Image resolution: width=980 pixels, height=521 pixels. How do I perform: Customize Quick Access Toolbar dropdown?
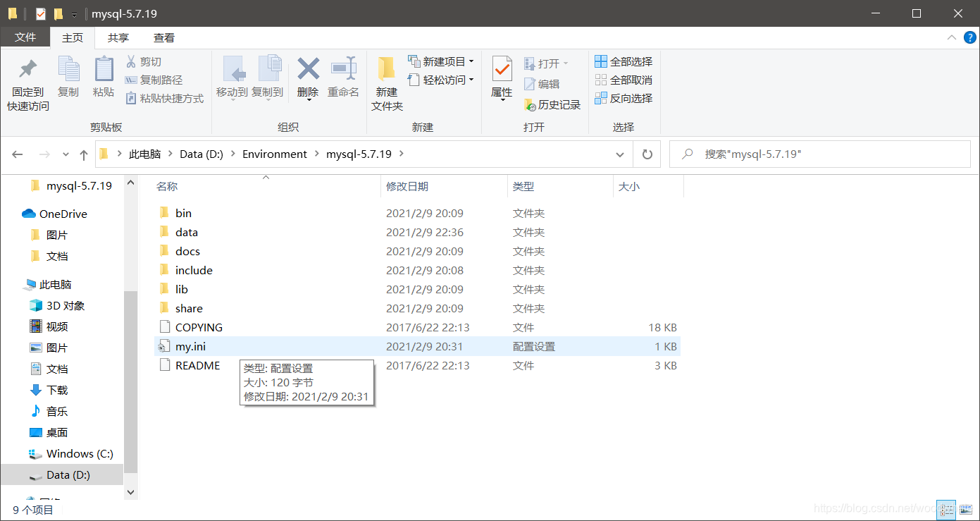(74, 14)
